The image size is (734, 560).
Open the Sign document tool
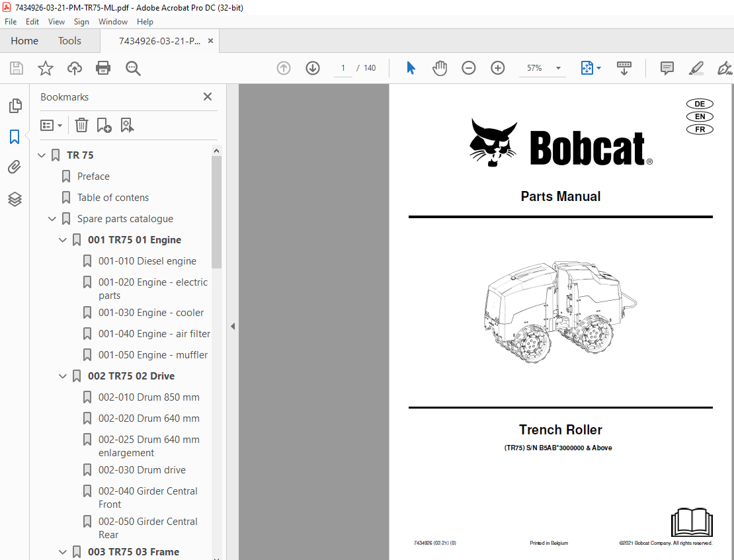tap(725, 68)
